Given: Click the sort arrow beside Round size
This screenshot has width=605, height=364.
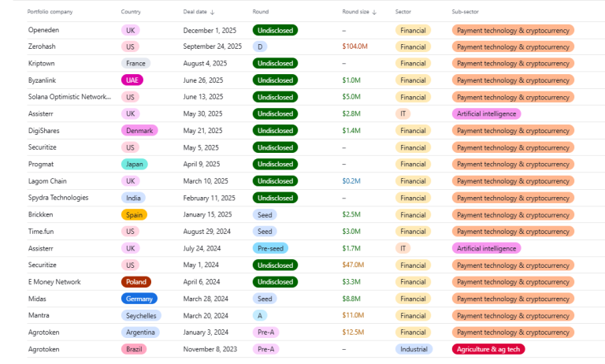Looking at the screenshot, I should coord(374,13).
